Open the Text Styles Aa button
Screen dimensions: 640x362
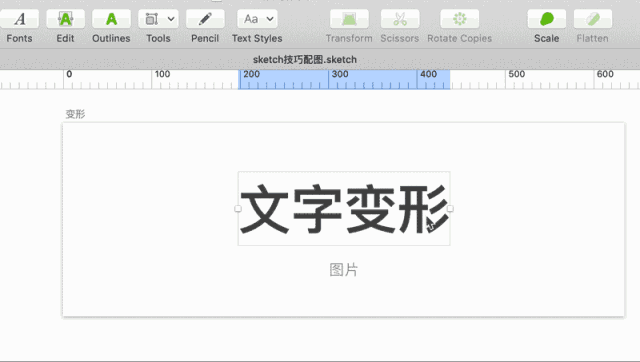251,19
